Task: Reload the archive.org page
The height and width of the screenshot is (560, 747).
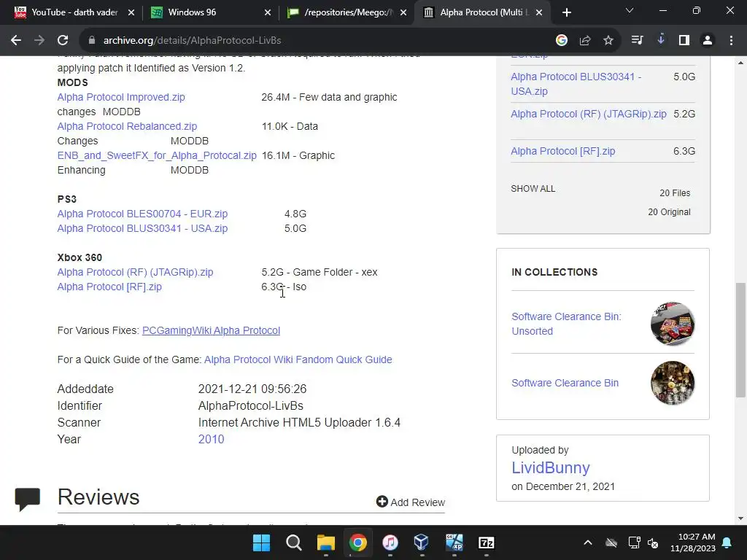Action: tap(63, 41)
